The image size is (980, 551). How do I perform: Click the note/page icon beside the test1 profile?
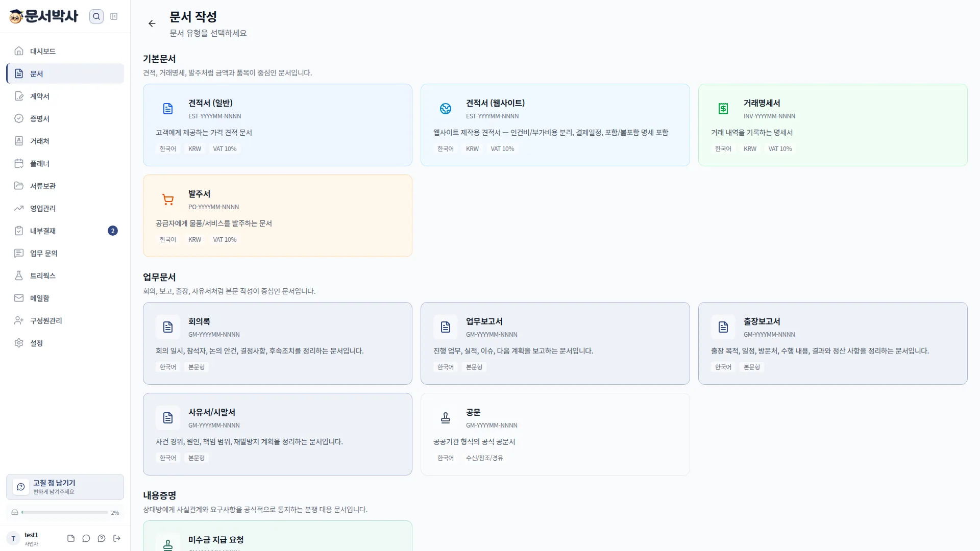(71, 538)
